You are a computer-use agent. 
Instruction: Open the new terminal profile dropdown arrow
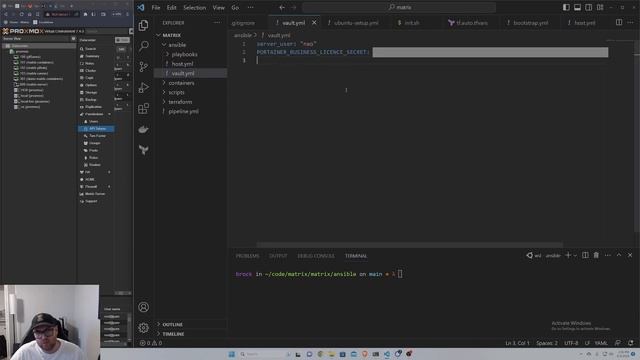[575, 256]
